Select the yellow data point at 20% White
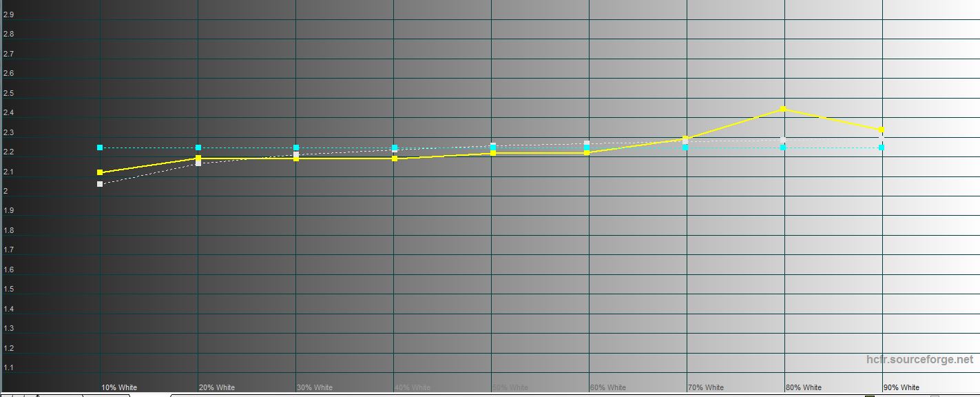980x397 pixels. (198, 159)
